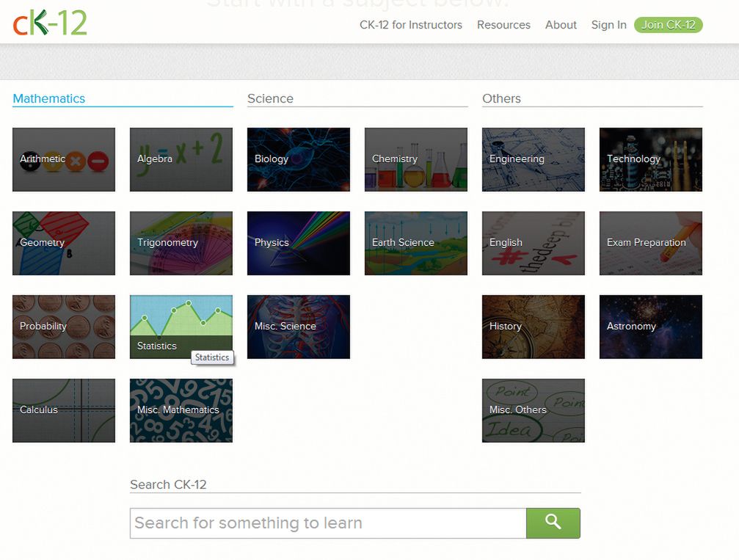739x560 pixels.
Task: Open the Chemistry tile with flasks
Action: pyautogui.click(x=415, y=159)
